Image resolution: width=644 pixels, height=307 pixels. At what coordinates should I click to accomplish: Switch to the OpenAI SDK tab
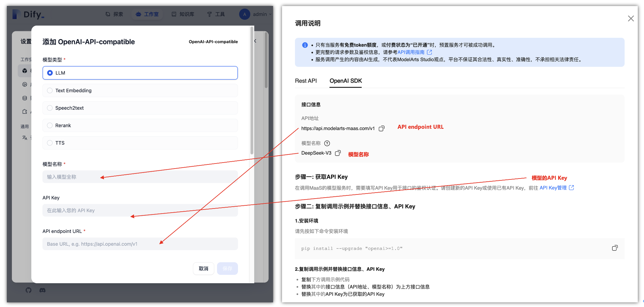click(346, 81)
